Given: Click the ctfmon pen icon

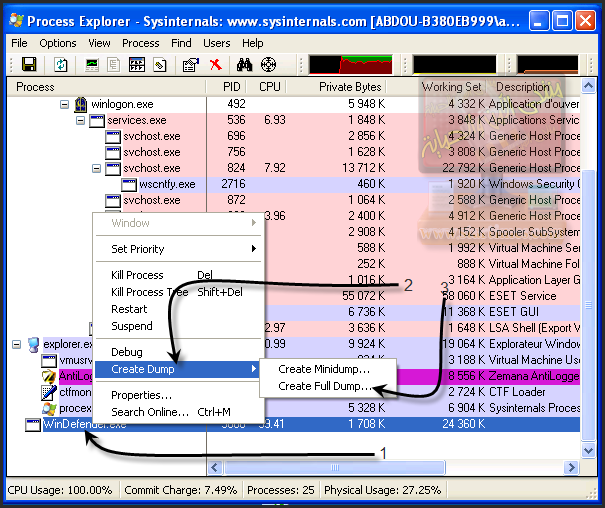Looking at the screenshot, I should (49, 392).
